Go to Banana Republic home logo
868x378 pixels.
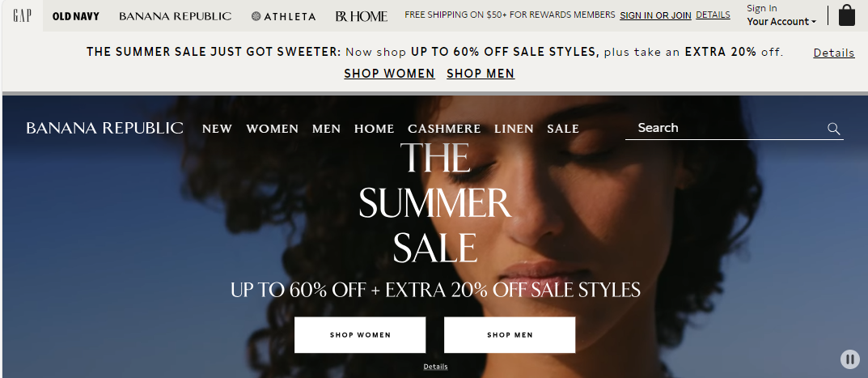click(x=104, y=128)
